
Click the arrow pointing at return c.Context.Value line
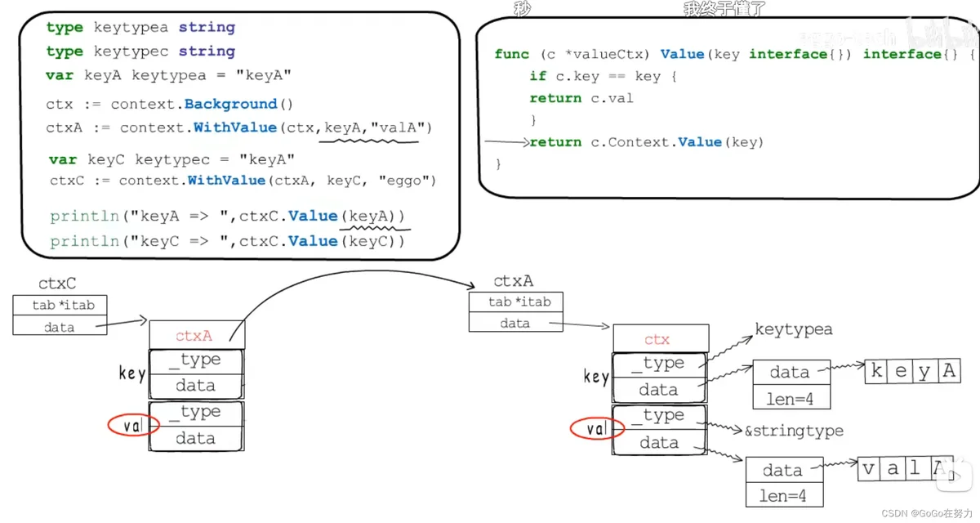[506, 142]
